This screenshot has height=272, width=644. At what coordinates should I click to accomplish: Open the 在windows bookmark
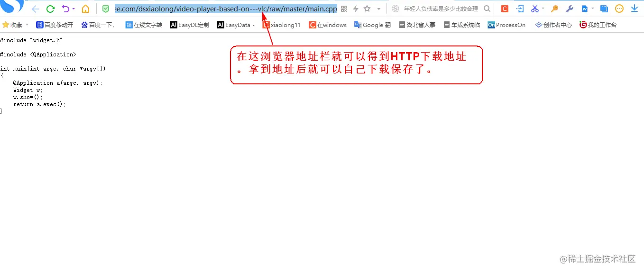point(328,25)
